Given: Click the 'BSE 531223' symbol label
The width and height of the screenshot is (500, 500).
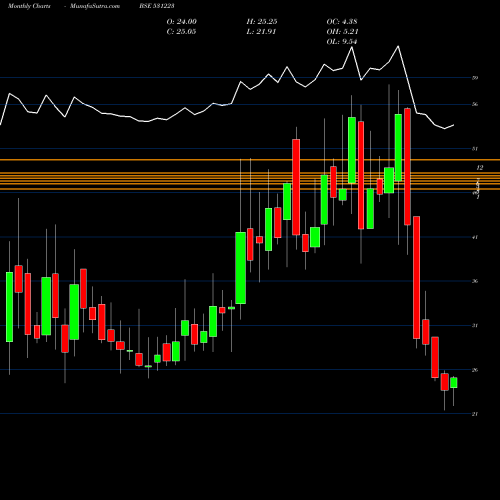Looking at the screenshot, I should coord(157,6).
